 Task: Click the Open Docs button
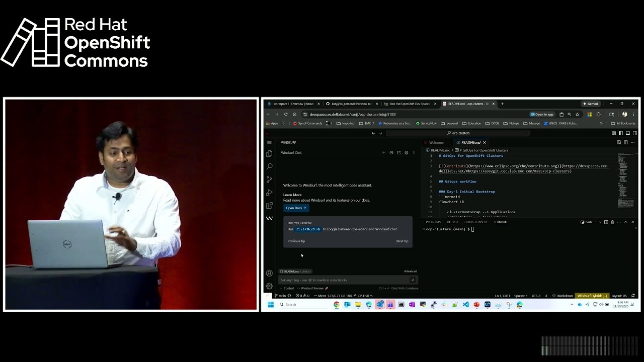coord(296,208)
